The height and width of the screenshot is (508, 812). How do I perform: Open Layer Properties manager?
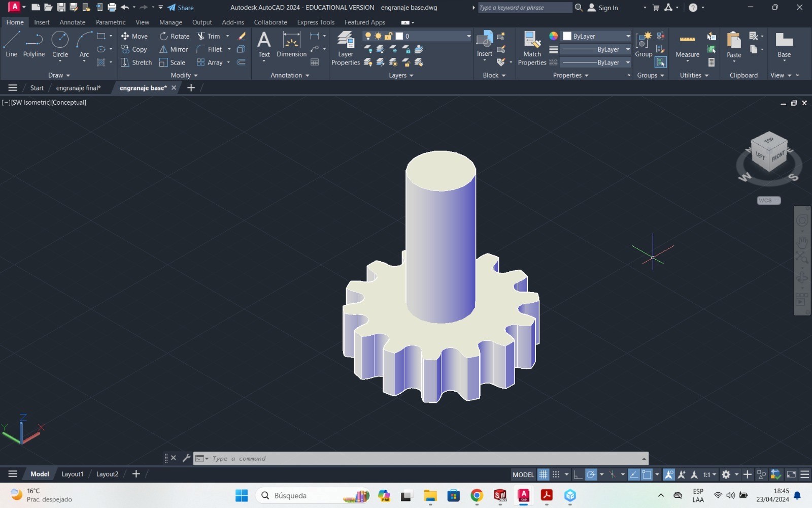pyautogui.click(x=346, y=48)
